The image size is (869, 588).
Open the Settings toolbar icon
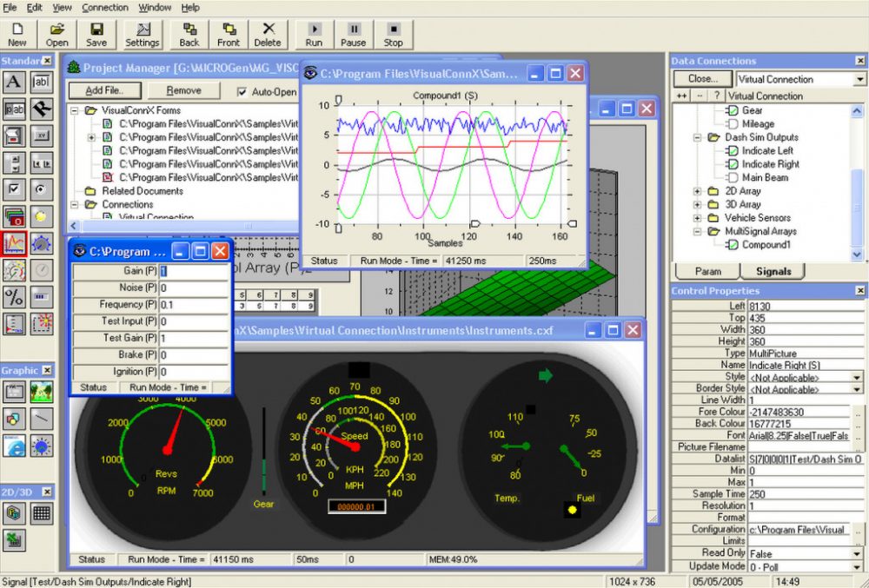point(142,35)
